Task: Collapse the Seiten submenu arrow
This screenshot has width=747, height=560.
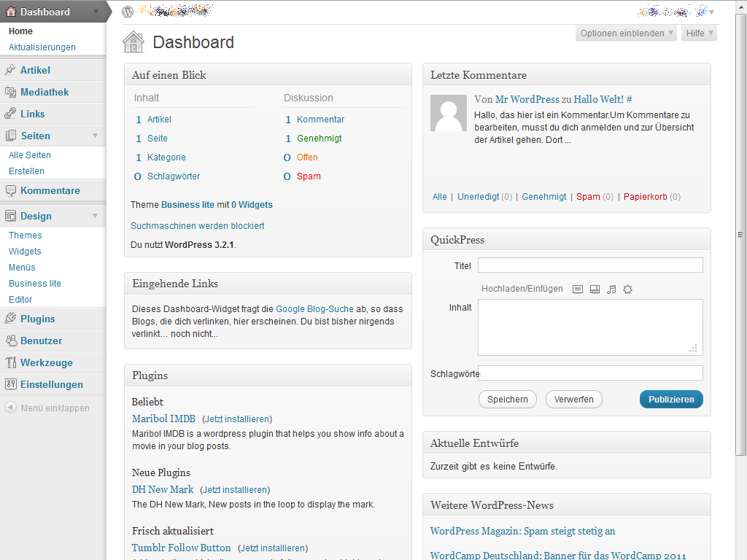Action: [x=96, y=136]
